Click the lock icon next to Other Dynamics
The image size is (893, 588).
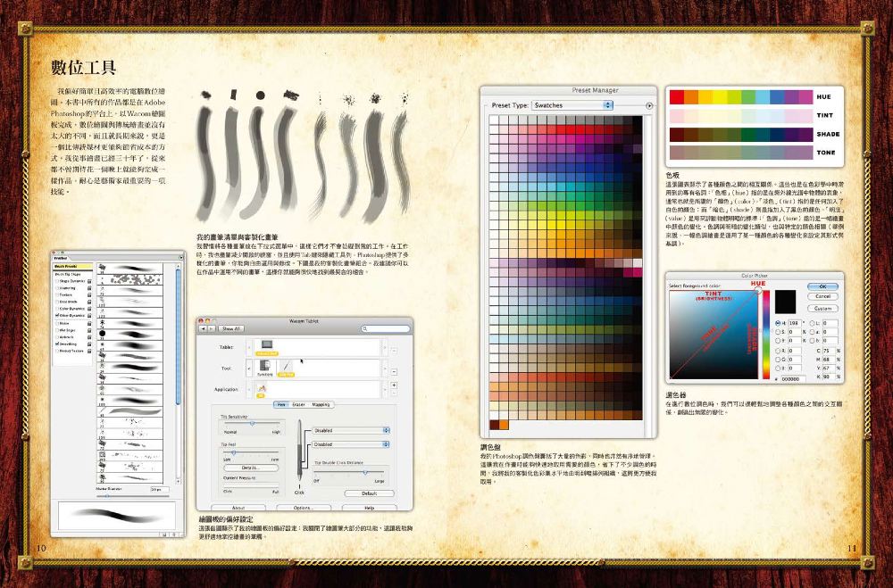(x=89, y=315)
